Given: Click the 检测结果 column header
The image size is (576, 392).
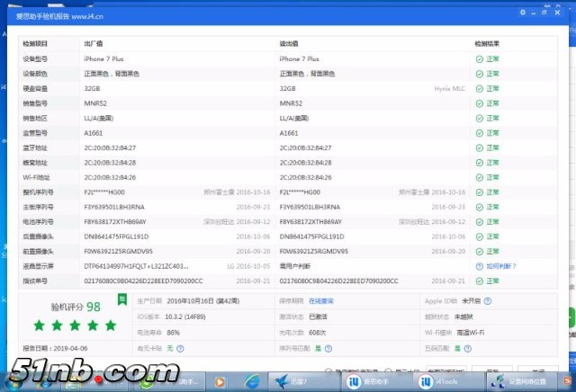Looking at the screenshot, I should pyautogui.click(x=487, y=43).
